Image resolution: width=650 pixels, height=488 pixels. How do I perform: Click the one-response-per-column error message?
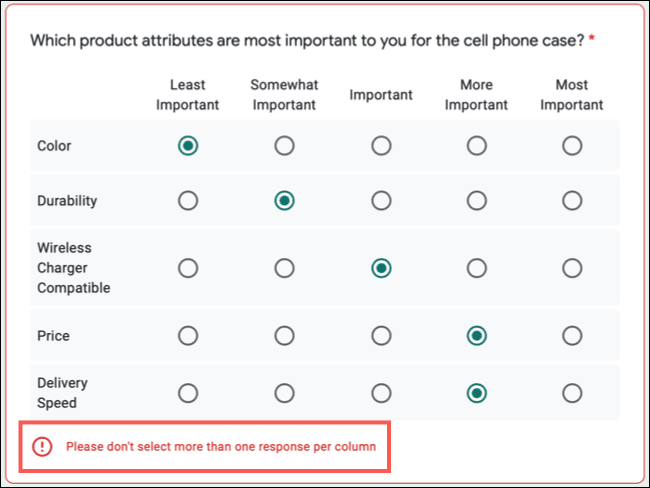click(x=221, y=447)
